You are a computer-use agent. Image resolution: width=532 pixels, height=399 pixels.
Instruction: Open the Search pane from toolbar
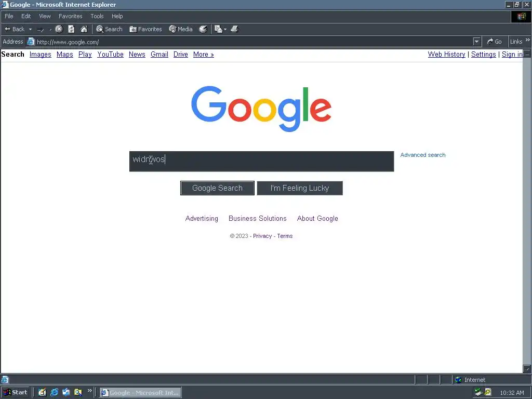109,29
